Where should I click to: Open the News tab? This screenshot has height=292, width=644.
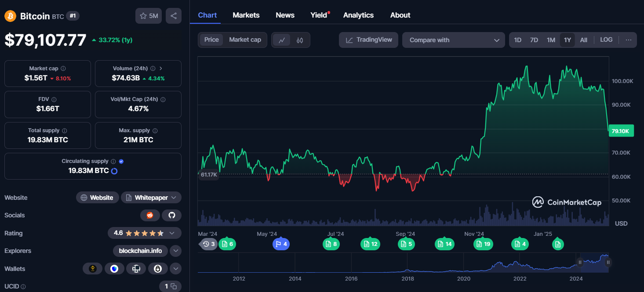point(285,15)
